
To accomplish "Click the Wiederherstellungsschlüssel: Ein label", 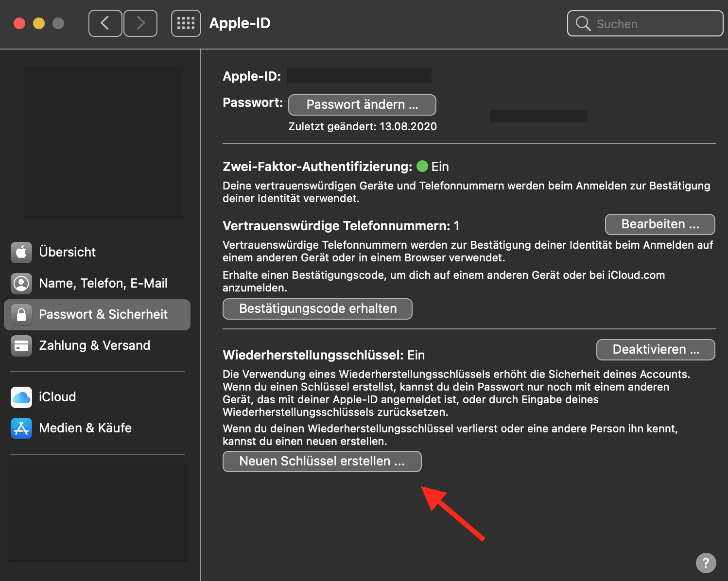I will (x=324, y=355).
